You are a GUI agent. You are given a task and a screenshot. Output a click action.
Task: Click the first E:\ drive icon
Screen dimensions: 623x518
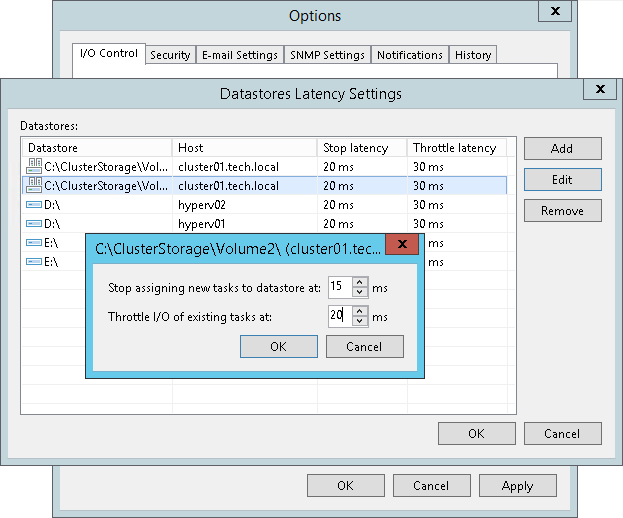click(34, 242)
